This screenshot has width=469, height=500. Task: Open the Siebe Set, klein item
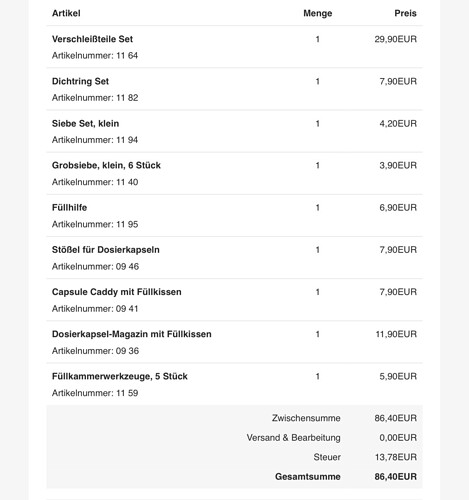85,124
